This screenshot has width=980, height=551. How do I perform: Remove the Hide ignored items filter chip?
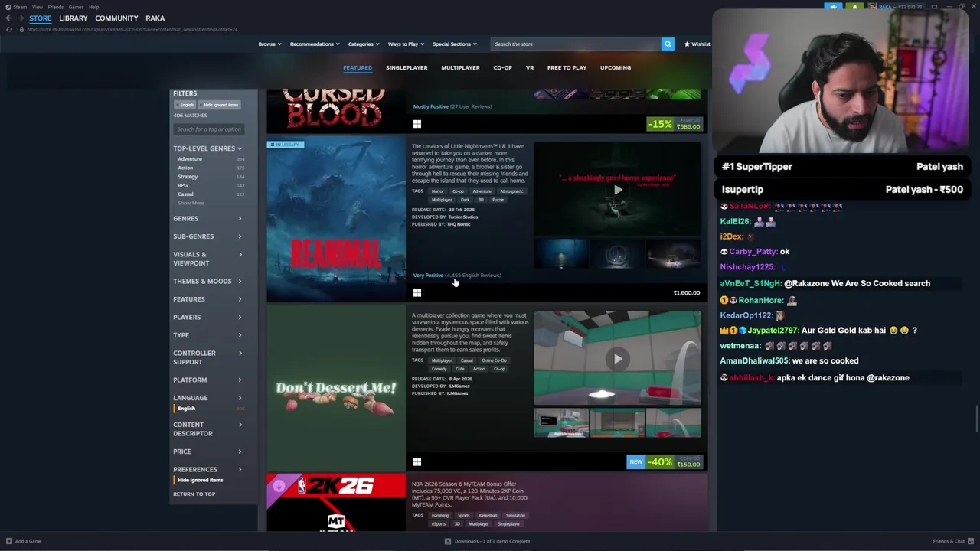click(x=219, y=105)
